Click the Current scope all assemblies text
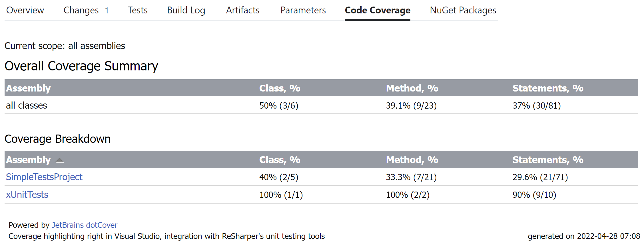 click(x=65, y=46)
